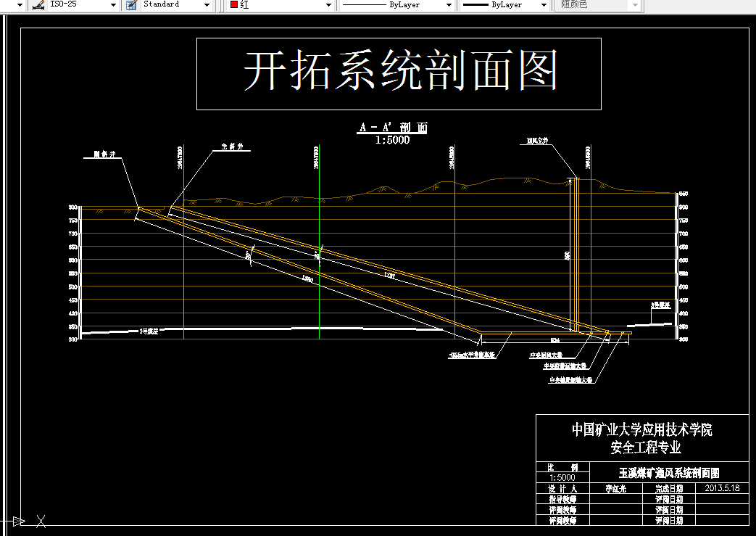This screenshot has height=536, width=756.
Task: Select the 指导教师 cell
Action: [562, 499]
